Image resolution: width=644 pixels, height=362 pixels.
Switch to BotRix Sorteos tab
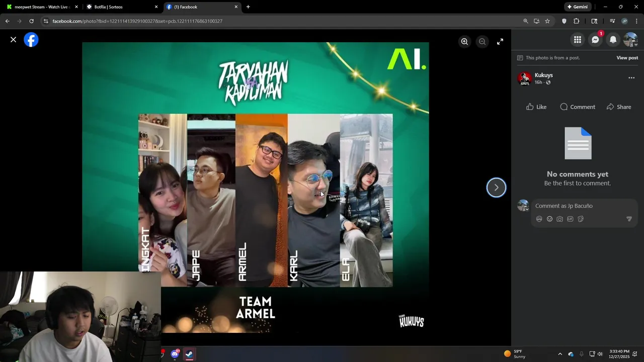click(x=121, y=7)
